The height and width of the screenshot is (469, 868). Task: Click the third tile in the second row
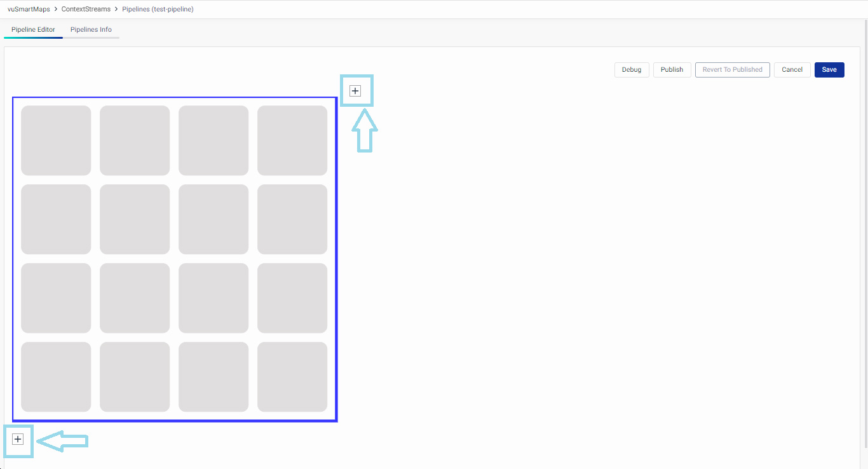coord(214,219)
